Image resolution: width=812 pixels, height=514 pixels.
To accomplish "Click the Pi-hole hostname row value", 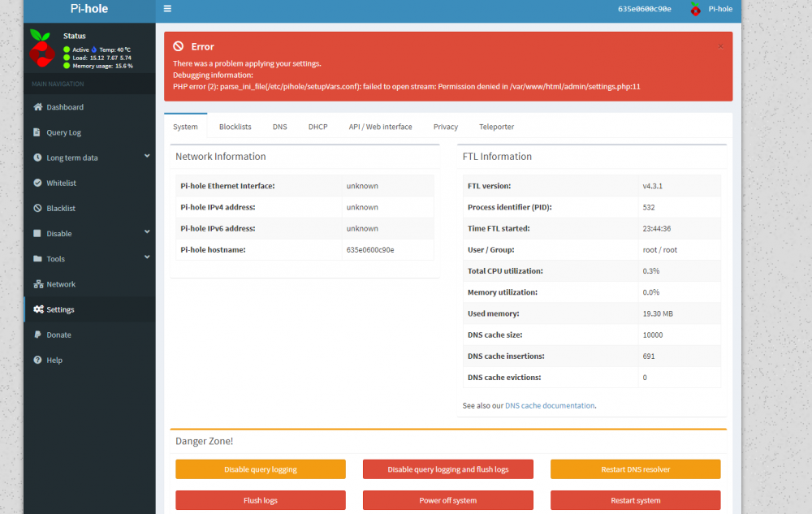I will coord(370,249).
